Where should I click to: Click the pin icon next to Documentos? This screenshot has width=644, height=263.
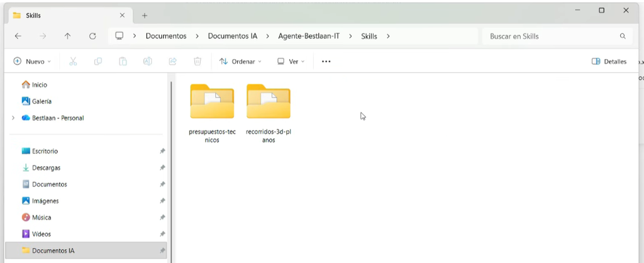162,184
